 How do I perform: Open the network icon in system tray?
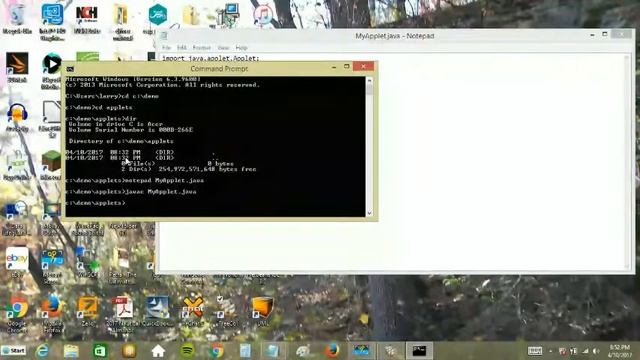pyautogui.click(x=585, y=351)
